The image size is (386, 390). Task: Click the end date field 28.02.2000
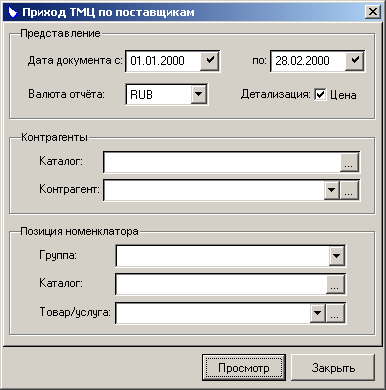click(308, 61)
